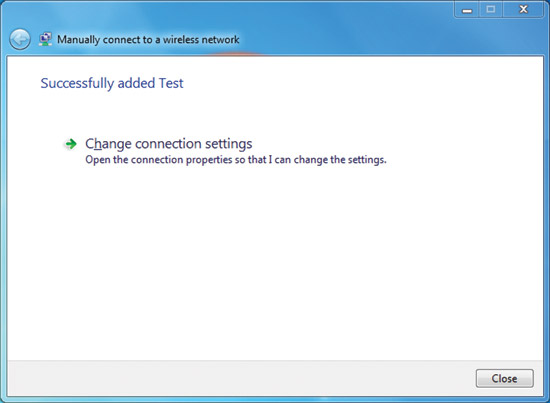Open Change connection settings
The height and width of the screenshot is (403, 550).
click(169, 144)
